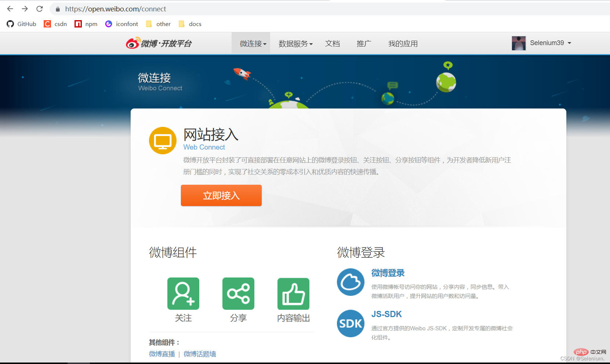Click the 微博登录 cloud icon

coord(350,282)
